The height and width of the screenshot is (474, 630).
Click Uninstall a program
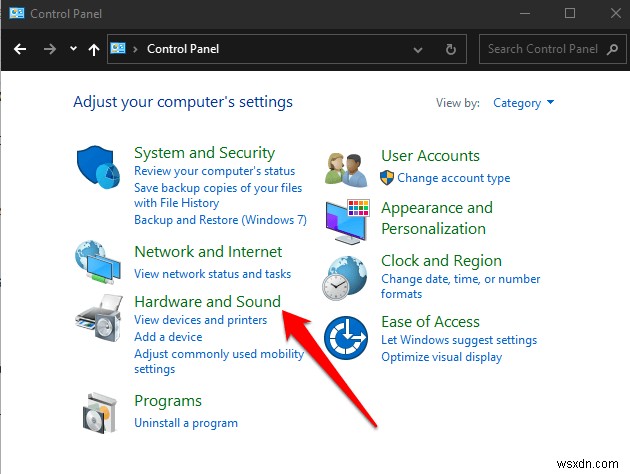186,423
